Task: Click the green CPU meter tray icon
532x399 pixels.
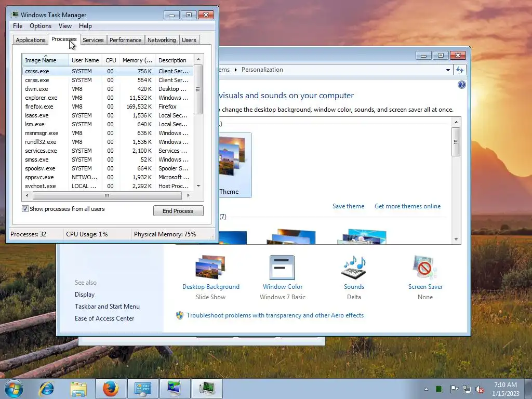Action: (438, 389)
